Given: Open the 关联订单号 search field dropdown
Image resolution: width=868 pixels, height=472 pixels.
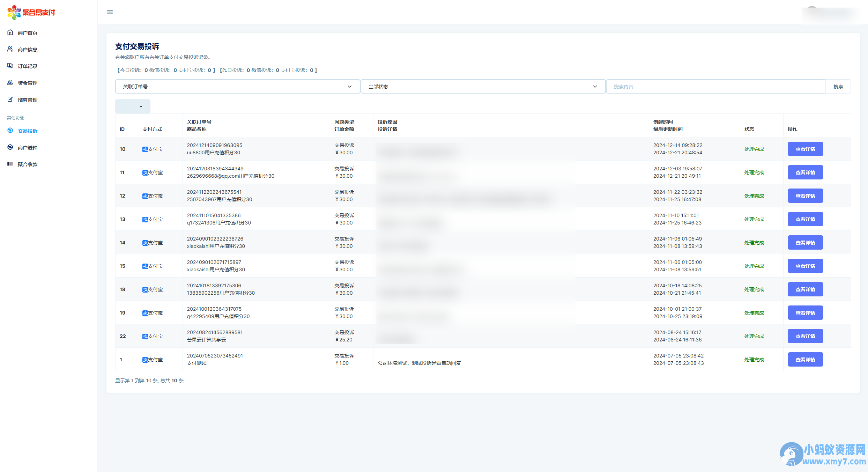Looking at the screenshot, I should [237, 87].
